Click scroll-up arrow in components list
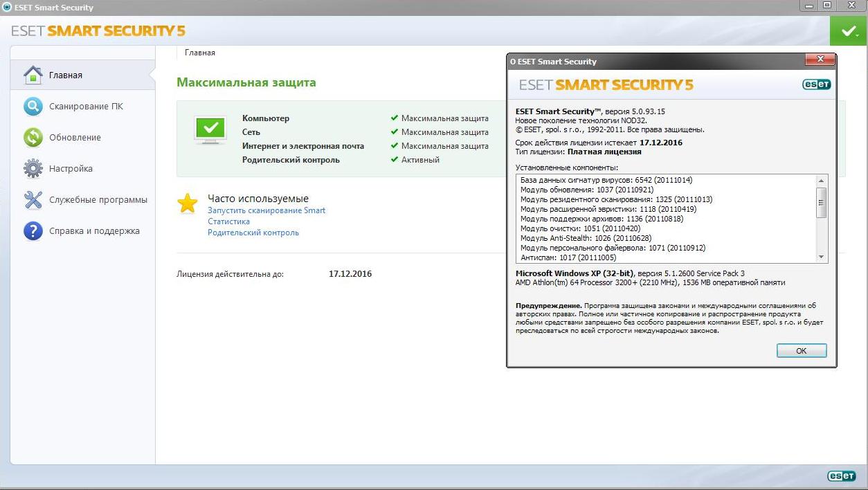This screenshot has height=490, width=868. pos(822,180)
